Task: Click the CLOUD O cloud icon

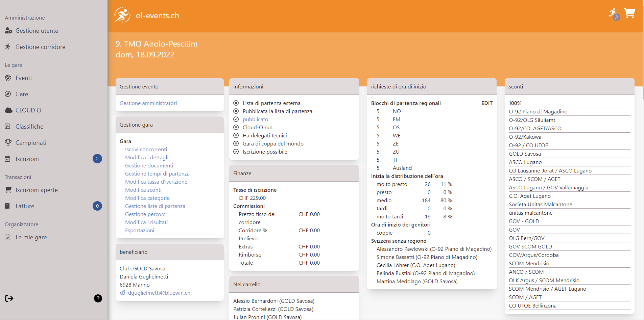Action: point(8,110)
